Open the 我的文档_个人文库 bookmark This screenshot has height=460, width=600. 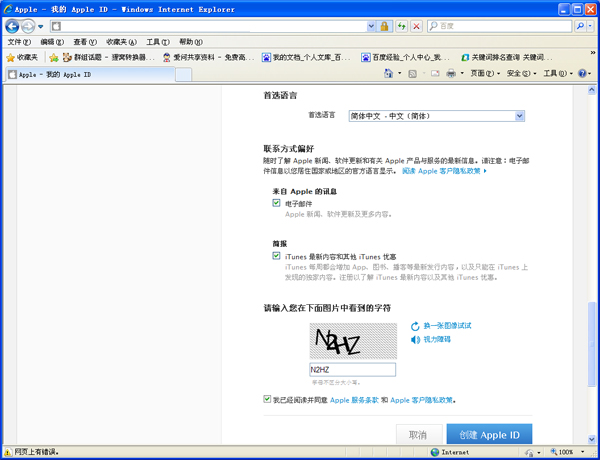pos(306,57)
